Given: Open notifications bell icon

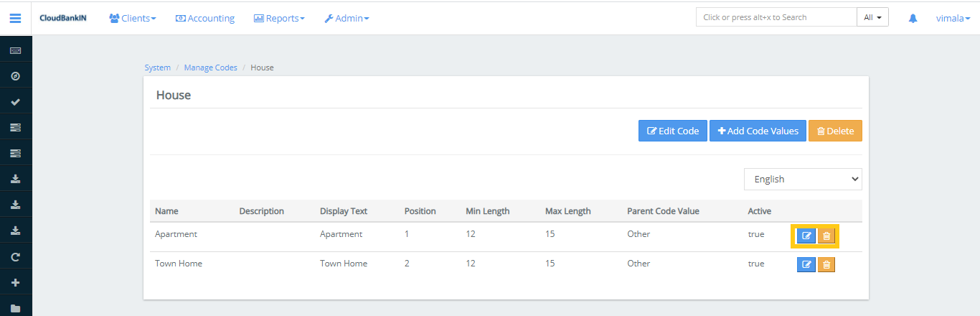Looking at the screenshot, I should [913, 18].
